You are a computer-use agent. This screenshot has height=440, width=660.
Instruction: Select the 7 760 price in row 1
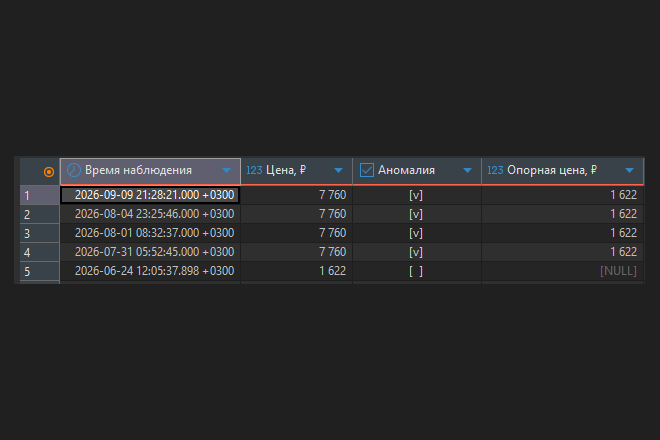296,195
